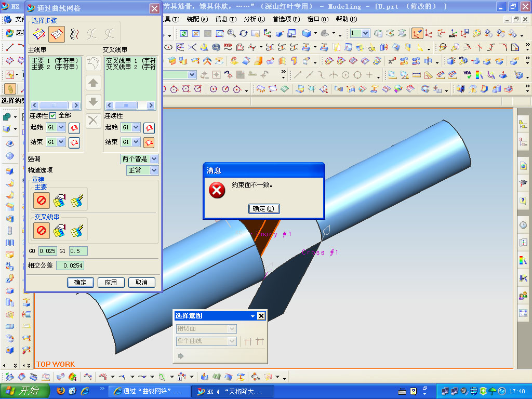Click 确定 at the bottom of the 通过曲线网格 dialog

[x=81, y=282]
